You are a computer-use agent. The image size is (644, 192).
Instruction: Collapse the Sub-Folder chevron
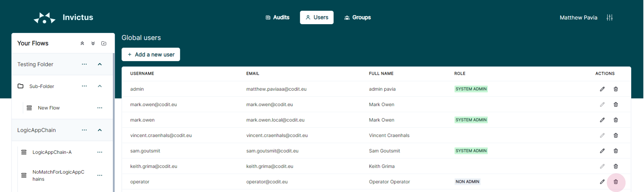100,86
